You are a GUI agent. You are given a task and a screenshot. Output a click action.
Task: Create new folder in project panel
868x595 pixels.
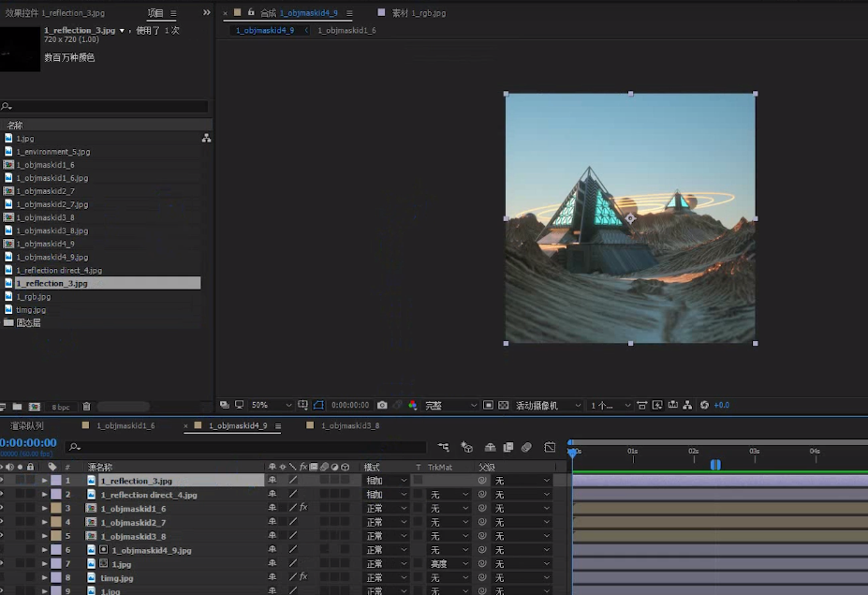pyautogui.click(x=18, y=407)
